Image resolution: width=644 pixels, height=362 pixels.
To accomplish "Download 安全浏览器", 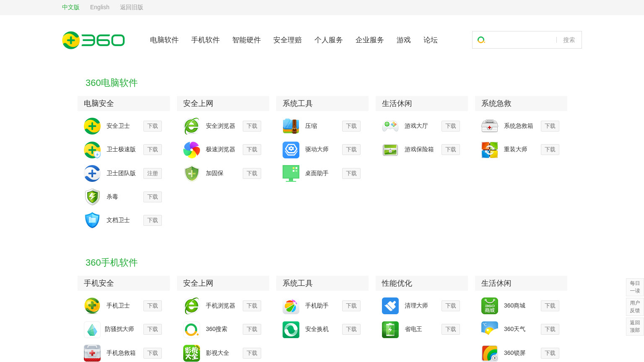I will coord(252,126).
